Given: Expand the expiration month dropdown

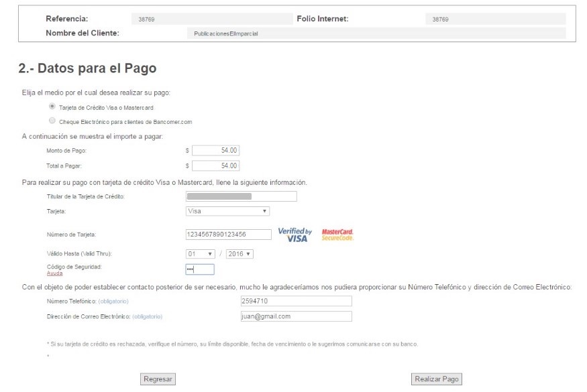Looking at the screenshot, I should coord(200,254).
